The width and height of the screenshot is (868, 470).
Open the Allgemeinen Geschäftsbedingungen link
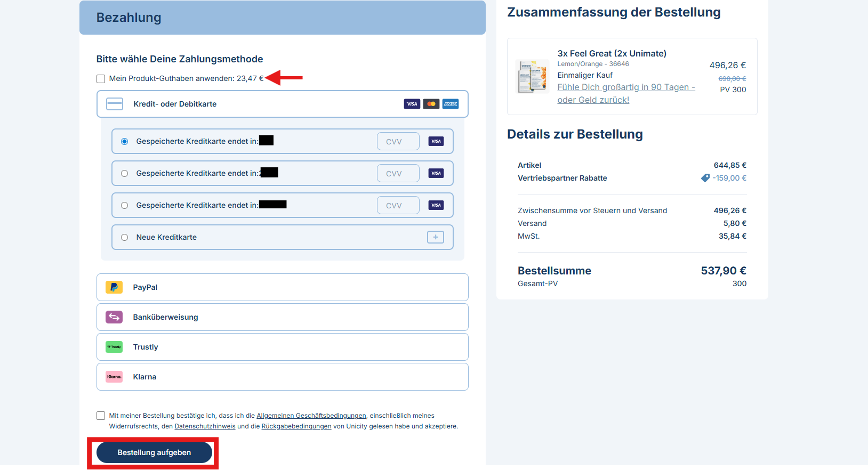pos(311,416)
